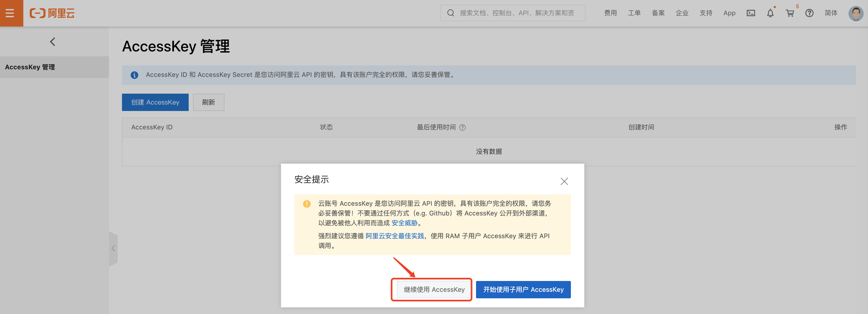The height and width of the screenshot is (314, 868).
Task: Open the 阿里云安全最佳实践 link
Action: pos(395,236)
